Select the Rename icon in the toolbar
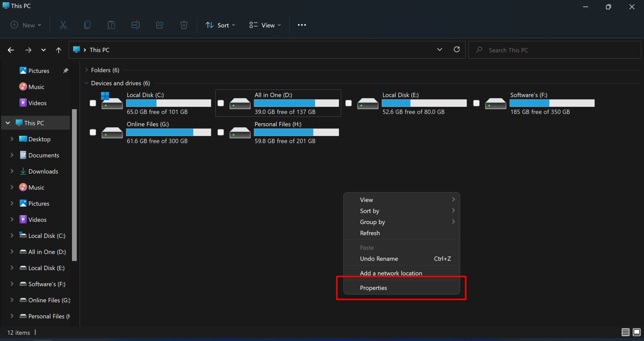Image resolution: width=644 pixels, height=341 pixels. [135, 25]
